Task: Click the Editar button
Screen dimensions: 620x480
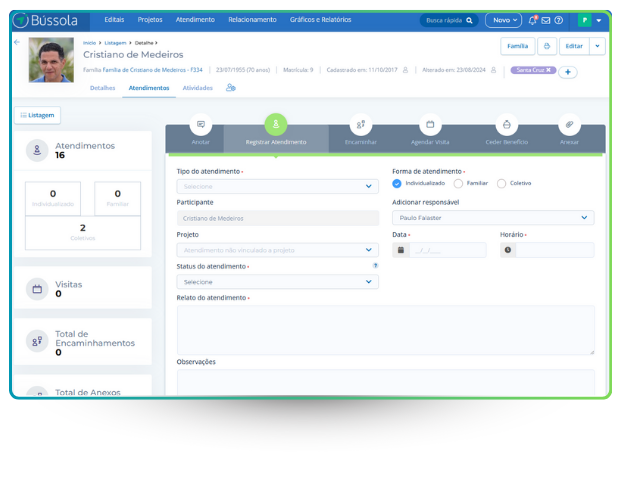Action: tap(574, 46)
